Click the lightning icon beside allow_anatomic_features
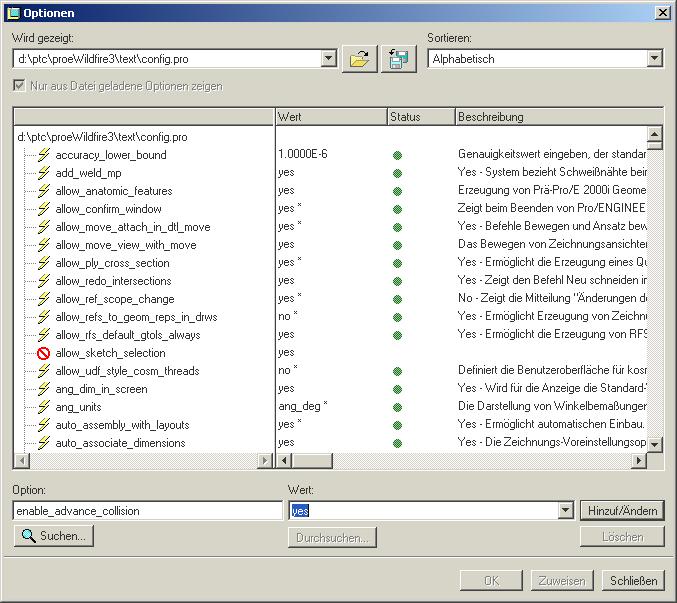677x603 pixels. click(x=44, y=191)
